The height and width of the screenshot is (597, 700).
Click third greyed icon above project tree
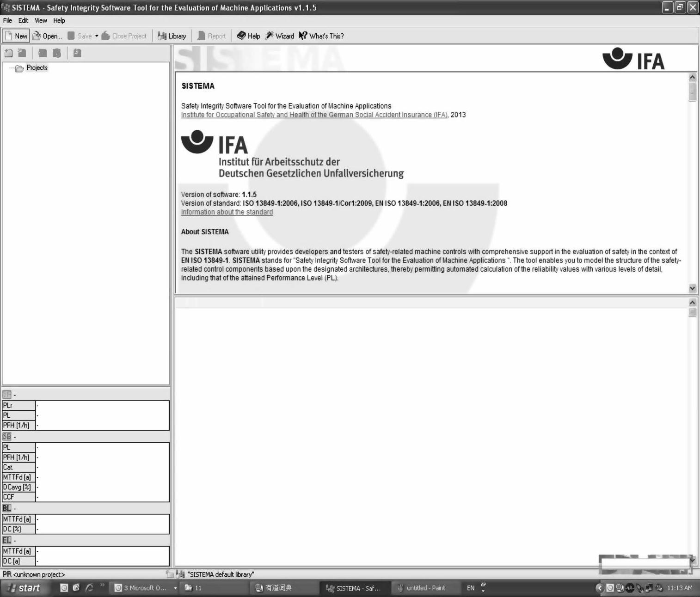coord(43,53)
